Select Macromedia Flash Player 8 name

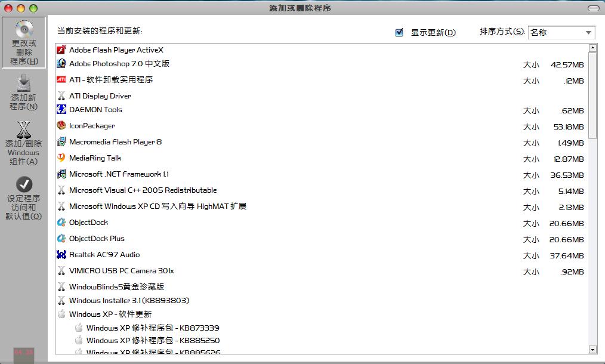click(115, 142)
